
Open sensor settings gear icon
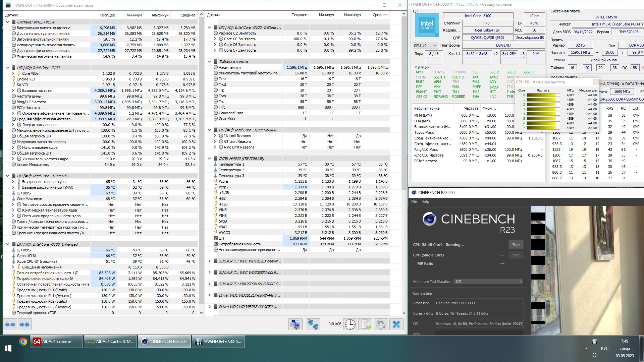381,324
